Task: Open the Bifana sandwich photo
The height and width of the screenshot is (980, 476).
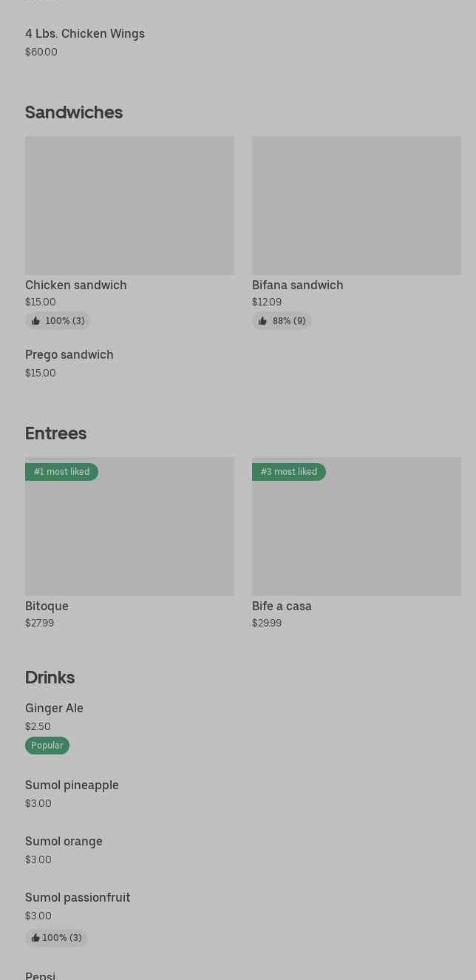Action: click(x=356, y=206)
